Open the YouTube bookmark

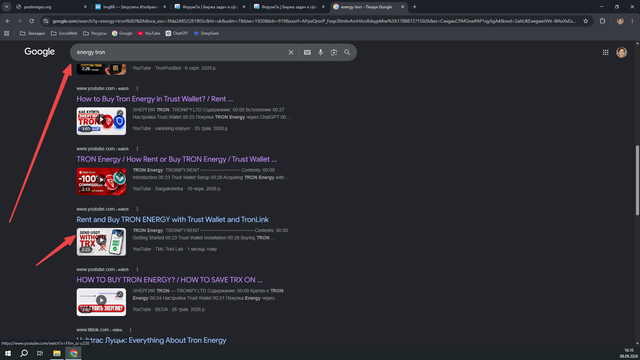[149, 33]
